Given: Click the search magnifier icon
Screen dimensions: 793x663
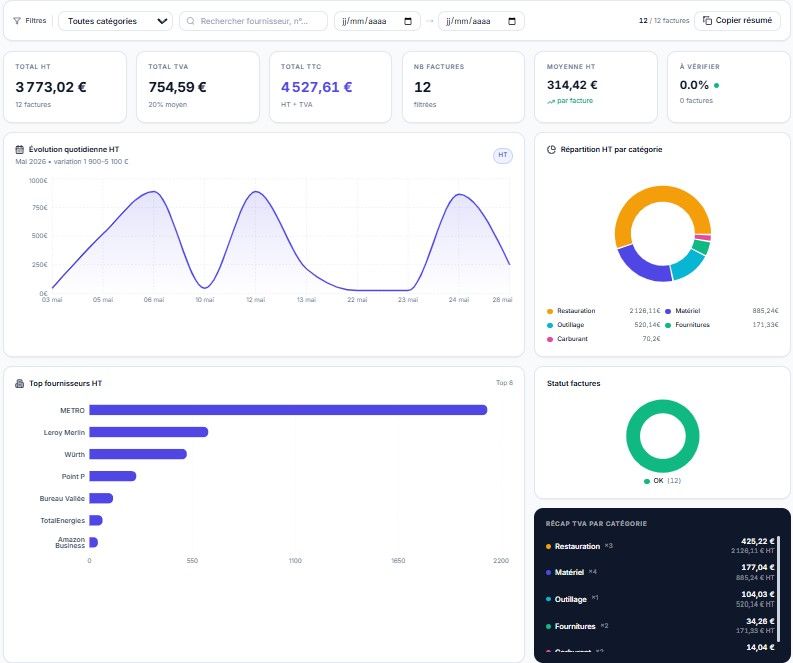Looking at the screenshot, I should click(191, 21).
